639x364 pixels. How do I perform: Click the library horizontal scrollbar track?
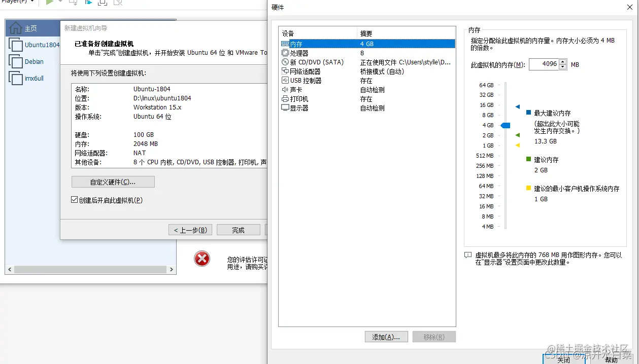[x=90, y=270]
